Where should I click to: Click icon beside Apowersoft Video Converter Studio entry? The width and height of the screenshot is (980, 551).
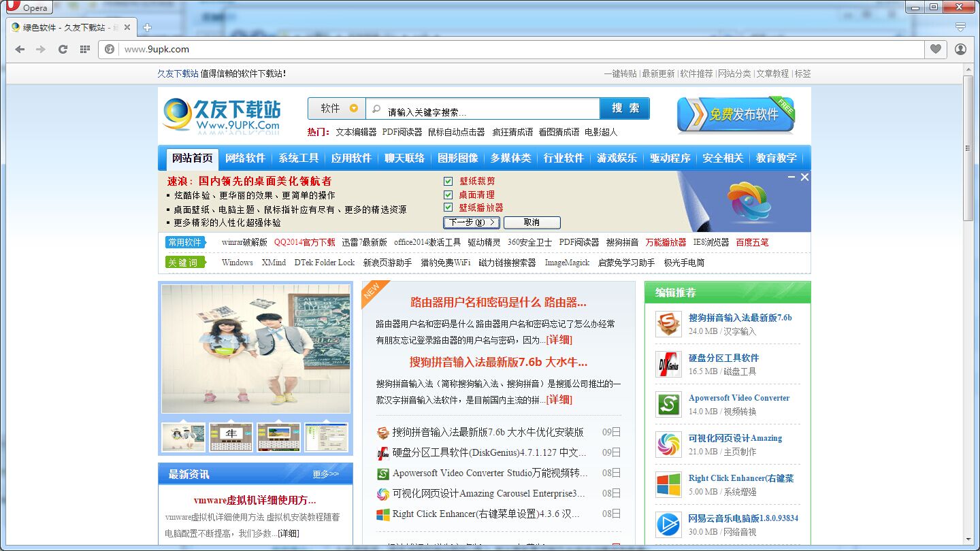pos(383,473)
